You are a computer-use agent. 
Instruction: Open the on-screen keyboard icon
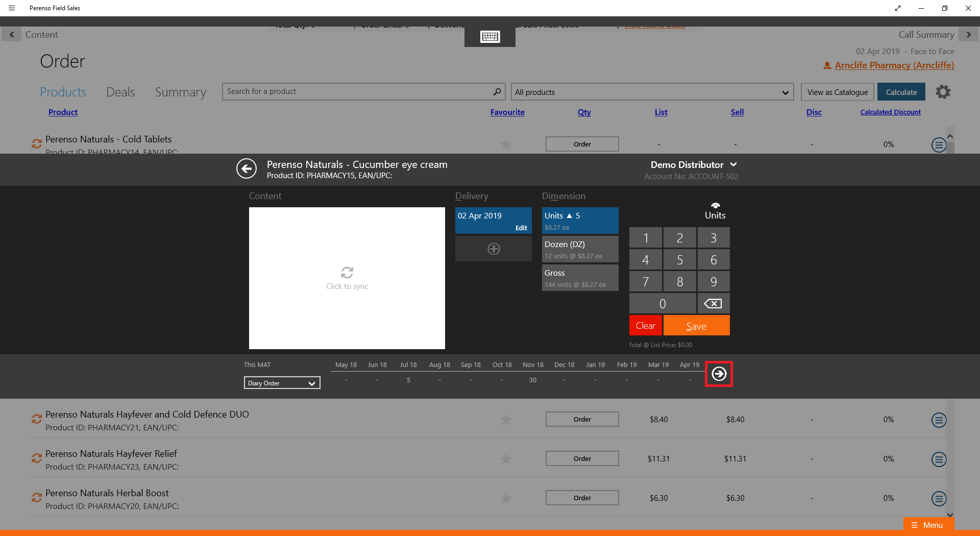point(490,37)
